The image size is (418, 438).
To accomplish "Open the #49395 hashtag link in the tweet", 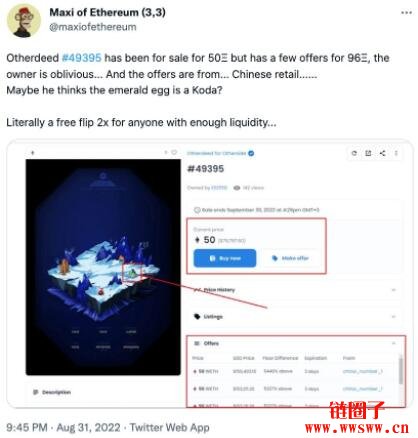I will point(82,58).
